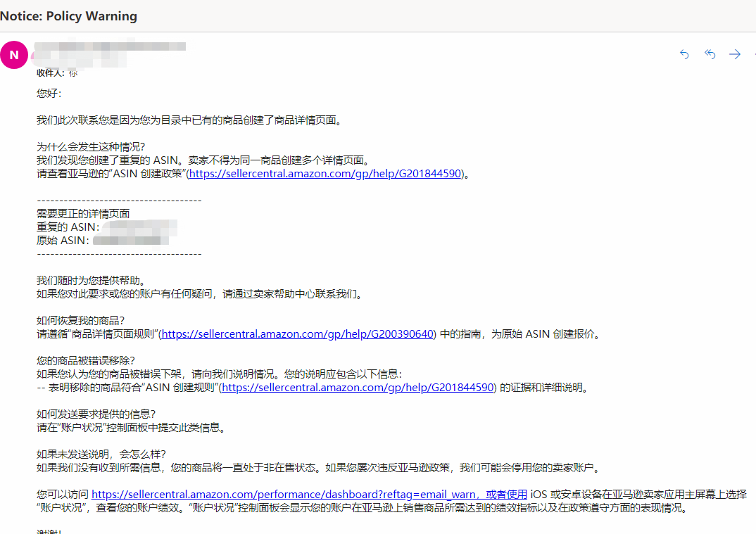Click the subject Notice: Policy Warning
Image resolution: width=756 pixels, height=534 pixels.
tap(68, 15)
